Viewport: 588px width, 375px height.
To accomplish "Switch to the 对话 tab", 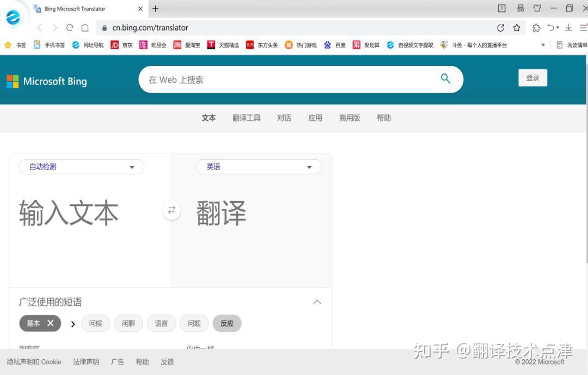I will [x=284, y=118].
